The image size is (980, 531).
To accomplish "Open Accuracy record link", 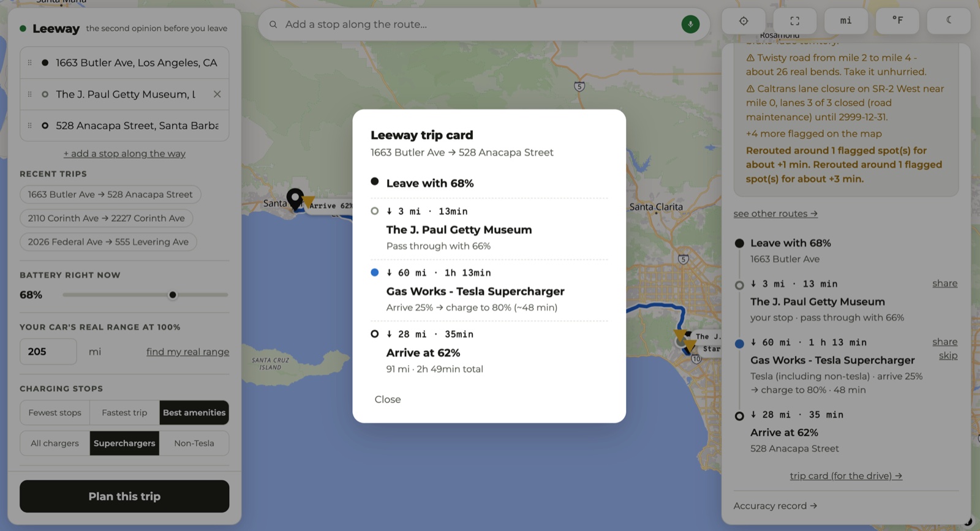I will pyautogui.click(x=775, y=506).
